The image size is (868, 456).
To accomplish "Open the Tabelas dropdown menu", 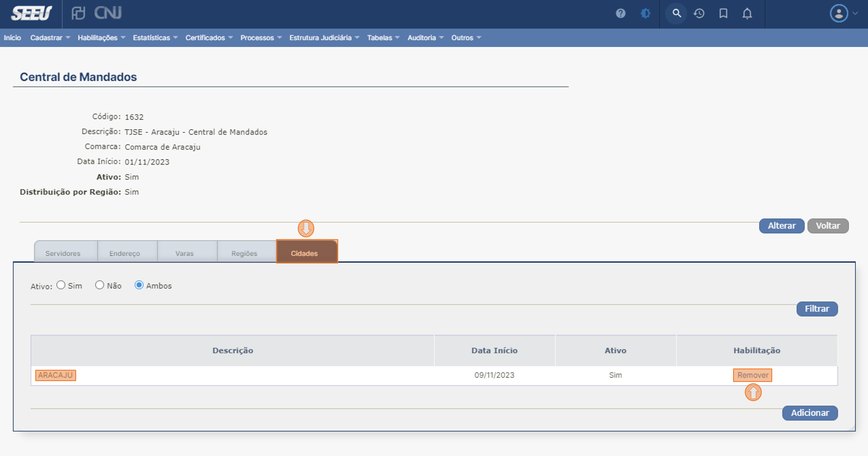I will point(383,38).
